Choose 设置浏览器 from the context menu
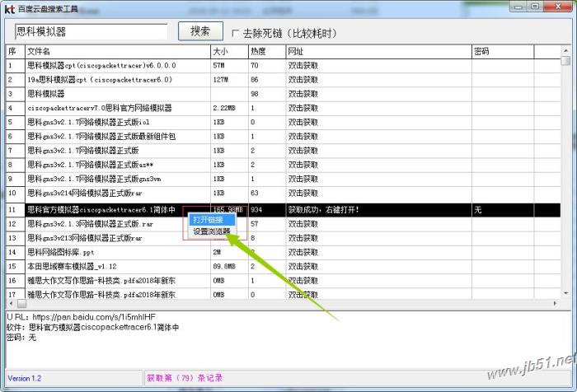The height and width of the screenshot is (392, 577). [x=212, y=231]
